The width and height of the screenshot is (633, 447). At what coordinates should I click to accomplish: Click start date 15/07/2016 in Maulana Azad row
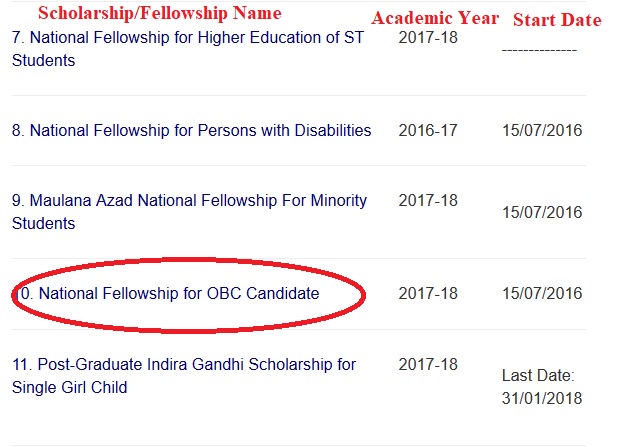tap(542, 212)
